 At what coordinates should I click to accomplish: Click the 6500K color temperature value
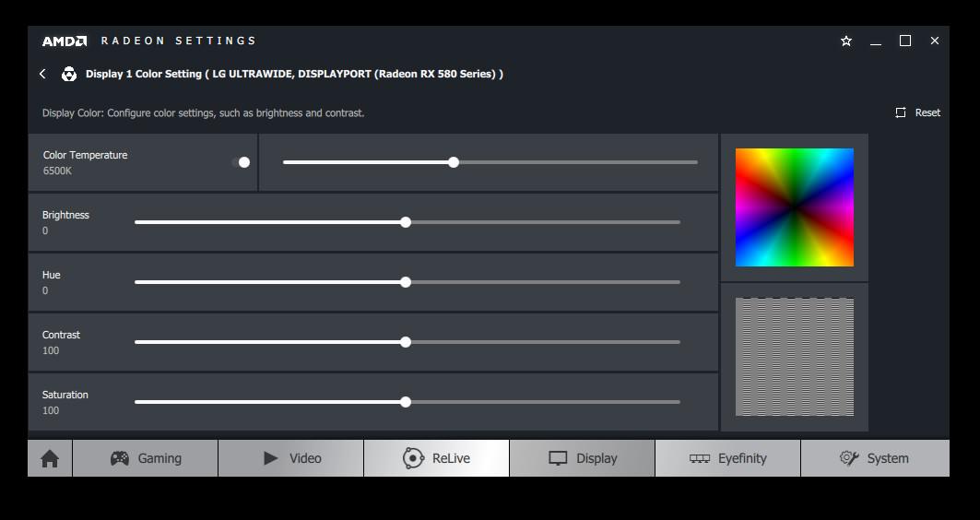click(57, 171)
